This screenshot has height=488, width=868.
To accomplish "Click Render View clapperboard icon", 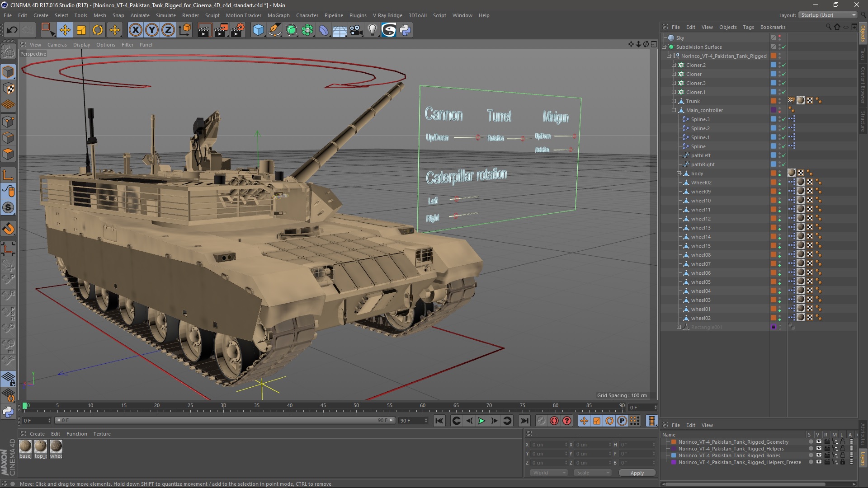I will pos(204,30).
